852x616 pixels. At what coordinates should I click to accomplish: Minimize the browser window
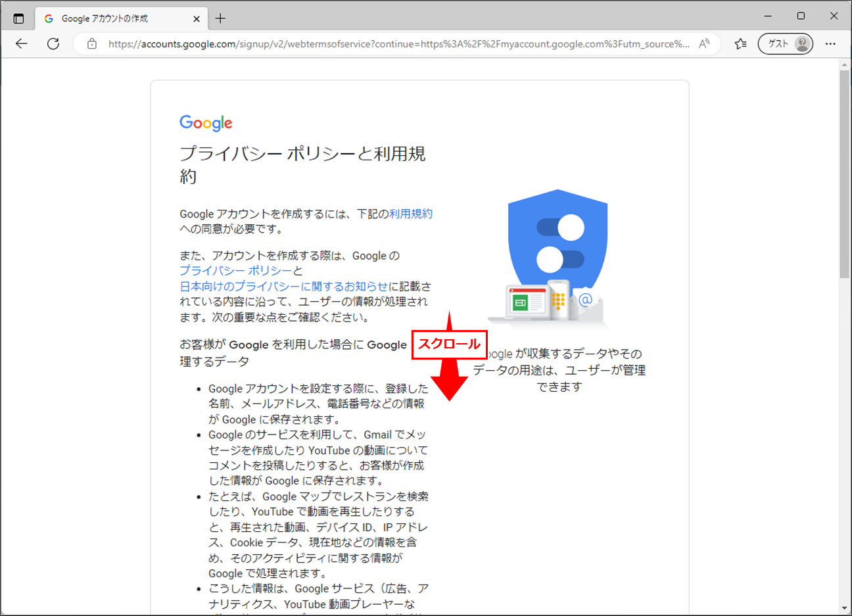(x=768, y=16)
